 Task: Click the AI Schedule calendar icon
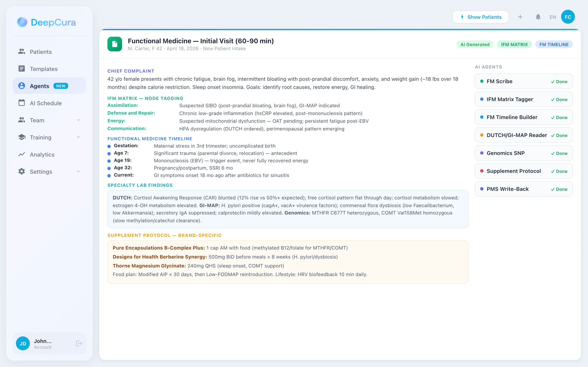click(22, 103)
